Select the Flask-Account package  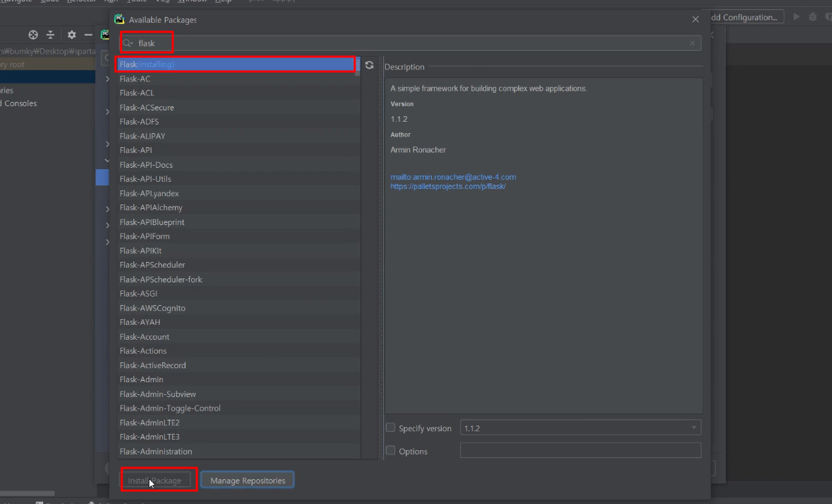point(239,336)
